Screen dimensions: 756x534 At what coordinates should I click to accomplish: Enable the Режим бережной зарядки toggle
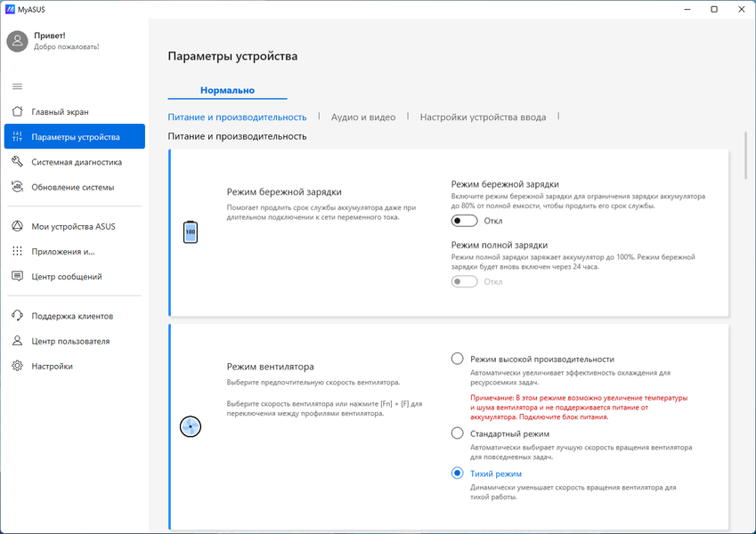pos(464,221)
